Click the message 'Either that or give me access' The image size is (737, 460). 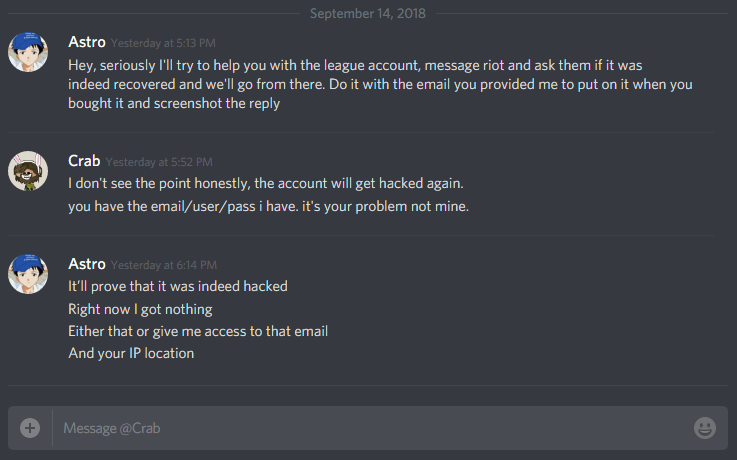198,331
